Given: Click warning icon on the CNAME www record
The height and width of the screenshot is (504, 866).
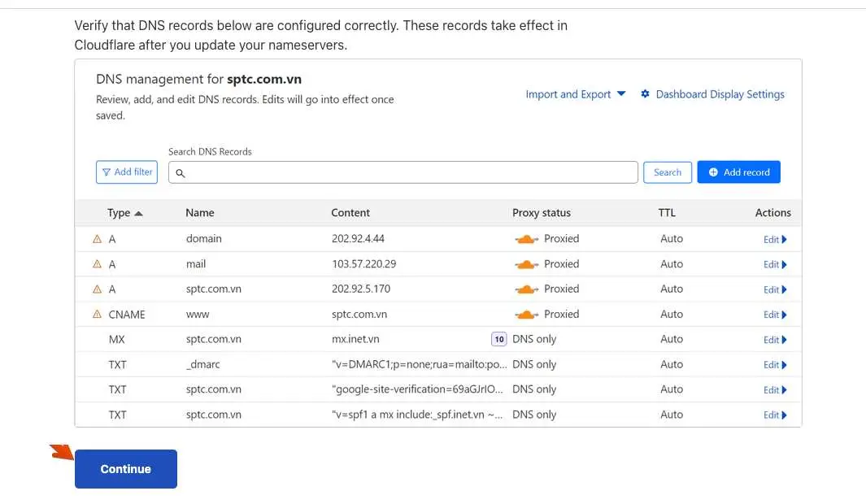Looking at the screenshot, I should click(x=98, y=314).
